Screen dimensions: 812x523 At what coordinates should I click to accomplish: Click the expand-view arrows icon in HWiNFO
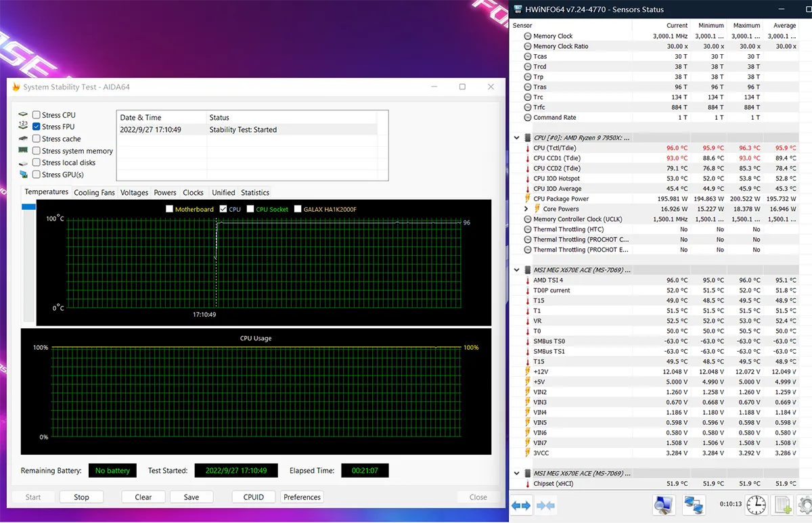(521, 505)
